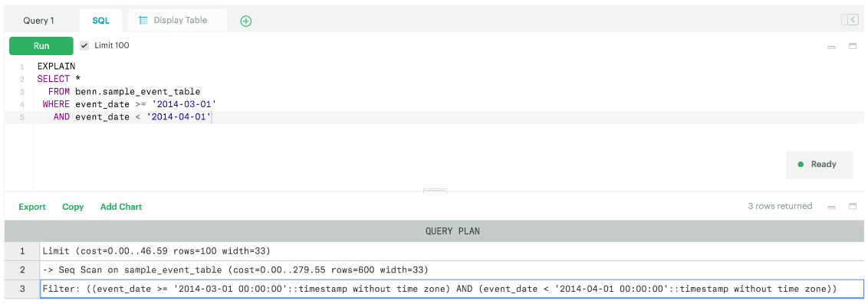Viewport: 868px width, 304px height.
Task: Toggle the Limit 100 checkbox
Action: [84, 46]
